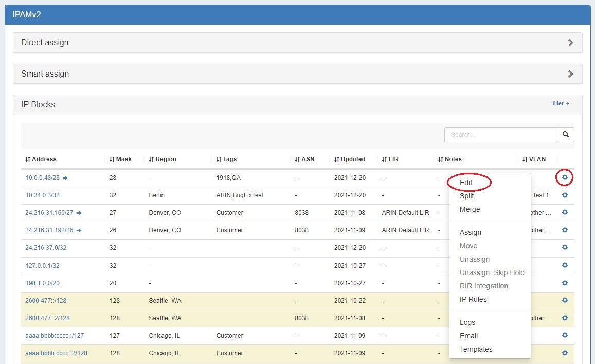
Task: Expand the Smart assign section
Action: point(570,74)
